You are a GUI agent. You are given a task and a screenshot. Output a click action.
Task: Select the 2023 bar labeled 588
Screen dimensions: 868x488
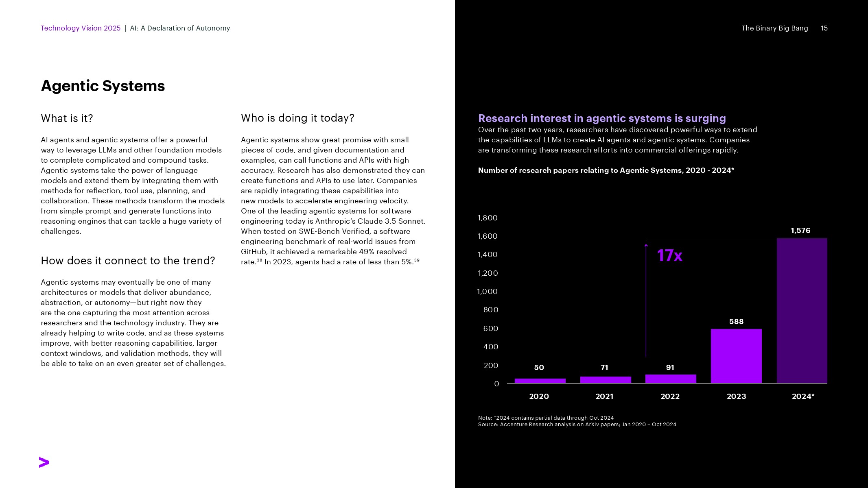pos(736,356)
